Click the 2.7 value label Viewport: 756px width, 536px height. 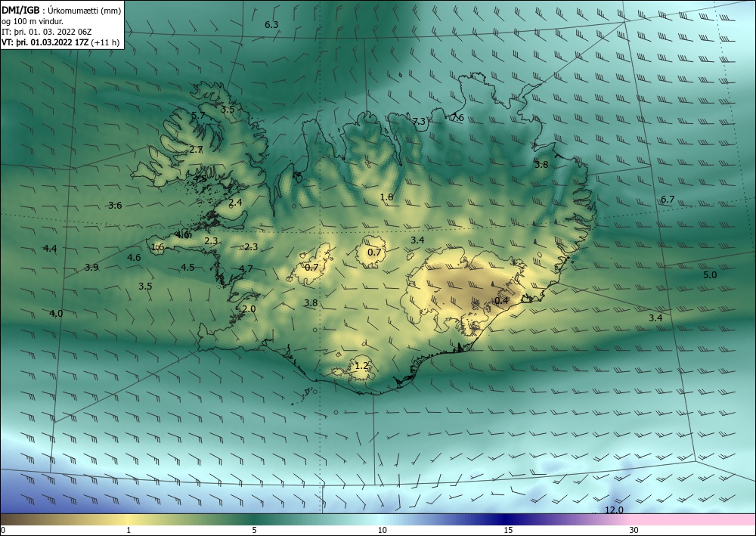tap(196, 150)
